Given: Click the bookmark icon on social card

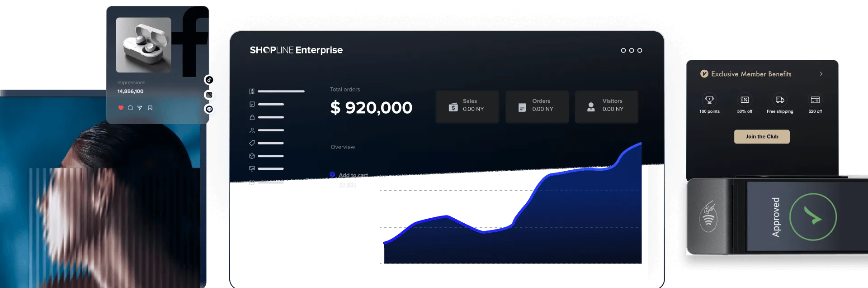Looking at the screenshot, I should 150,108.
